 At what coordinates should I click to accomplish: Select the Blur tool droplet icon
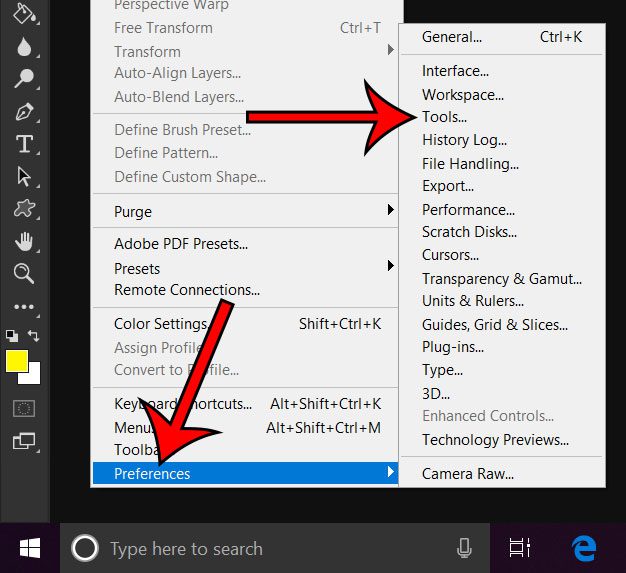point(24,47)
